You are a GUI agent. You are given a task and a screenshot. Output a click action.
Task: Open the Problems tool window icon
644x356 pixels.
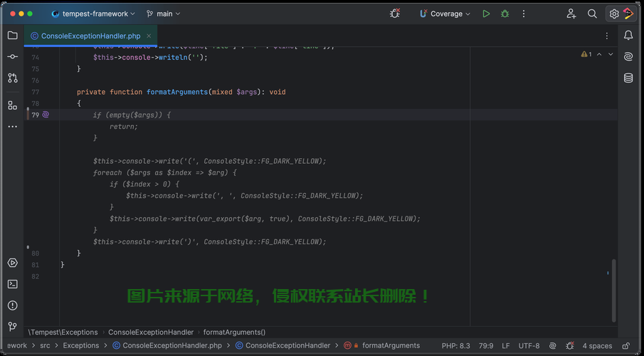point(12,305)
